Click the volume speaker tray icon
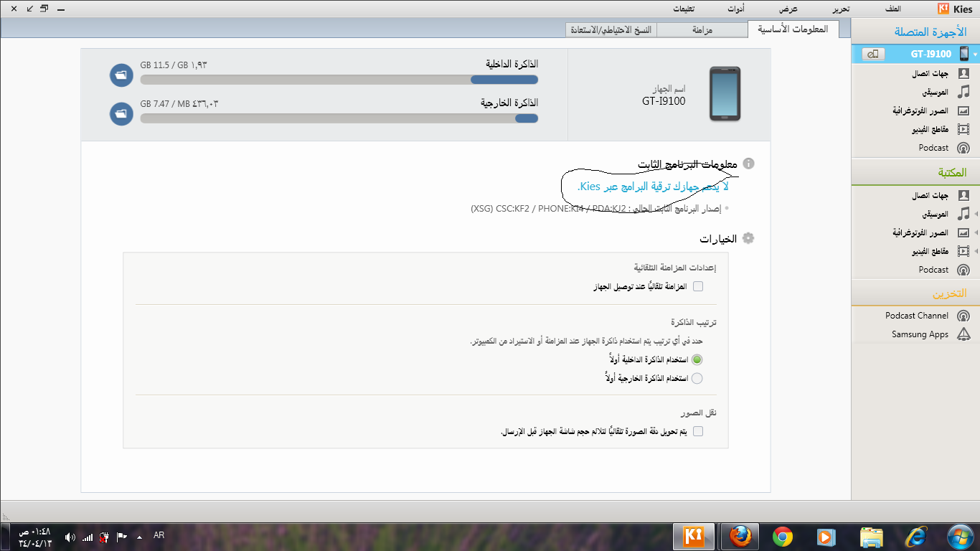Screen dimensions: 980x551 point(70,537)
